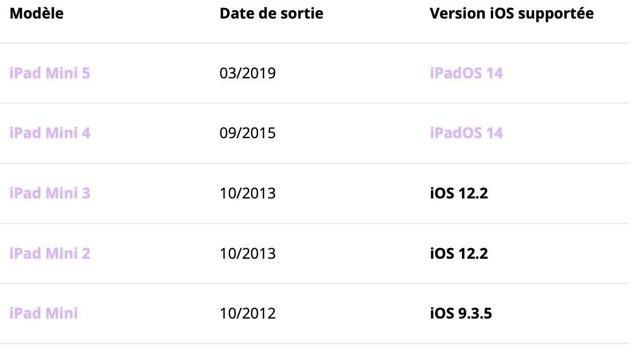The width and height of the screenshot is (644, 345).
Task: Click the divider line under the header row
Action: pyautogui.click(x=315, y=43)
